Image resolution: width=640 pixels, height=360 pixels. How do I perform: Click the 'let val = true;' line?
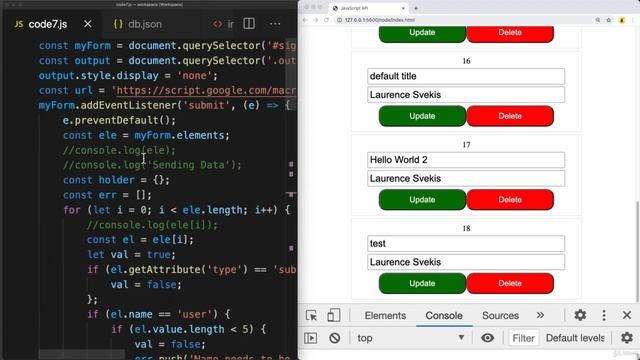tap(131, 255)
